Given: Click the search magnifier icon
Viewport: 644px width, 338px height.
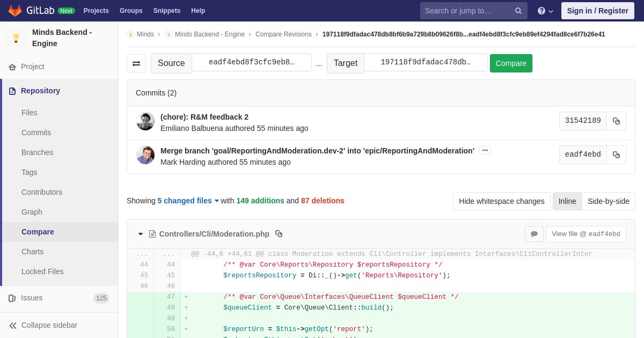Looking at the screenshot, I should coord(518,11).
